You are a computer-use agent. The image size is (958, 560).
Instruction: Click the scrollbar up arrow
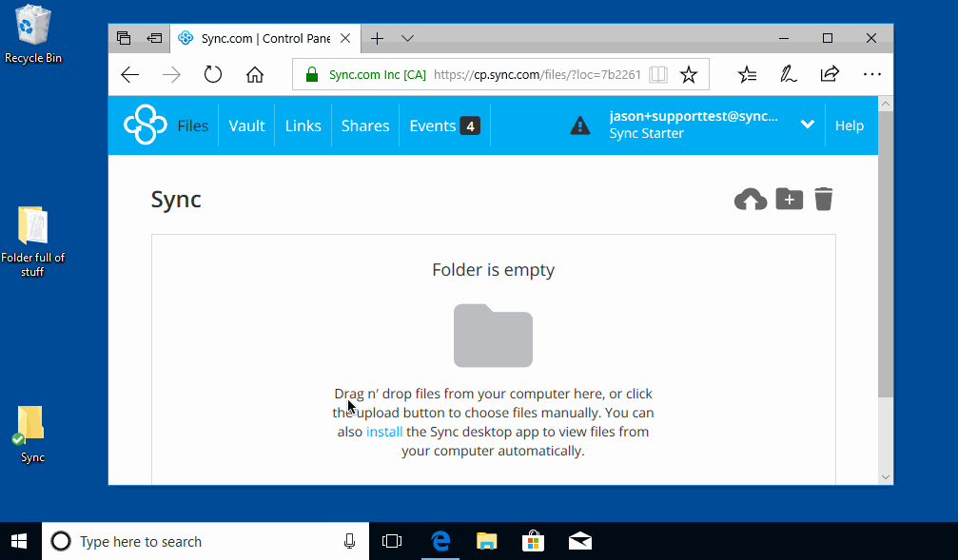pyautogui.click(x=886, y=104)
